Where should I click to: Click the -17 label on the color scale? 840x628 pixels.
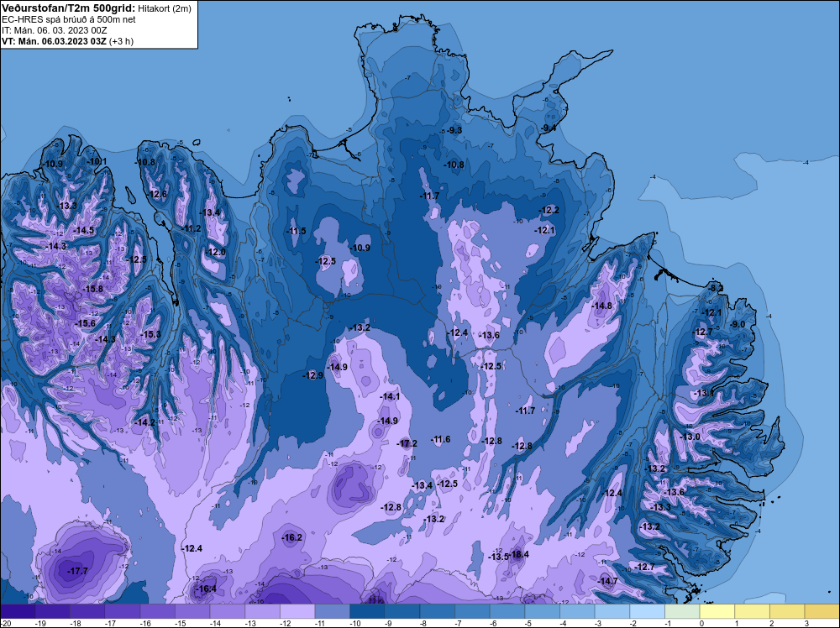click(x=110, y=623)
